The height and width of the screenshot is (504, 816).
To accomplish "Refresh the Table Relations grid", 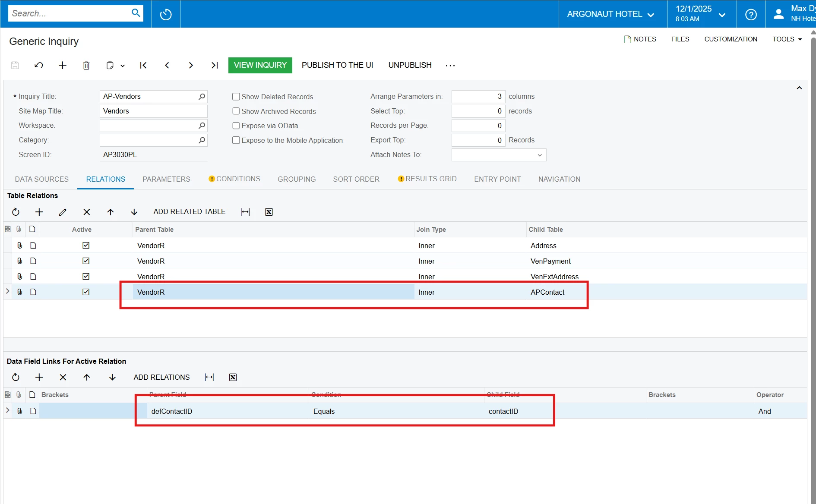I will click(x=16, y=212).
